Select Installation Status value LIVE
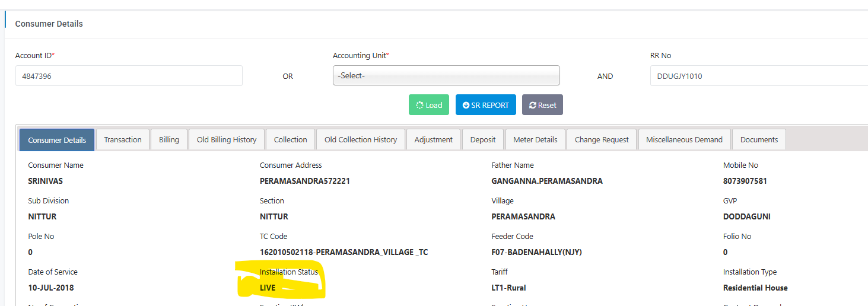 click(268, 288)
